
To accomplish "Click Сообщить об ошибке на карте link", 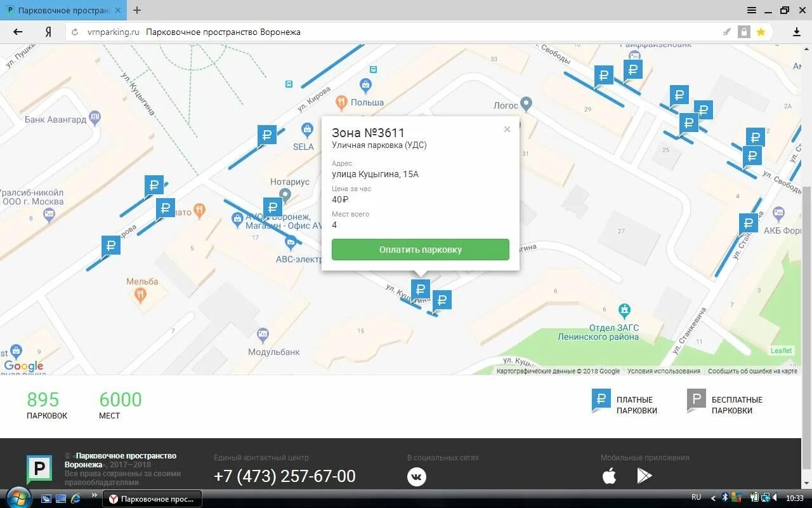I will coord(752,371).
